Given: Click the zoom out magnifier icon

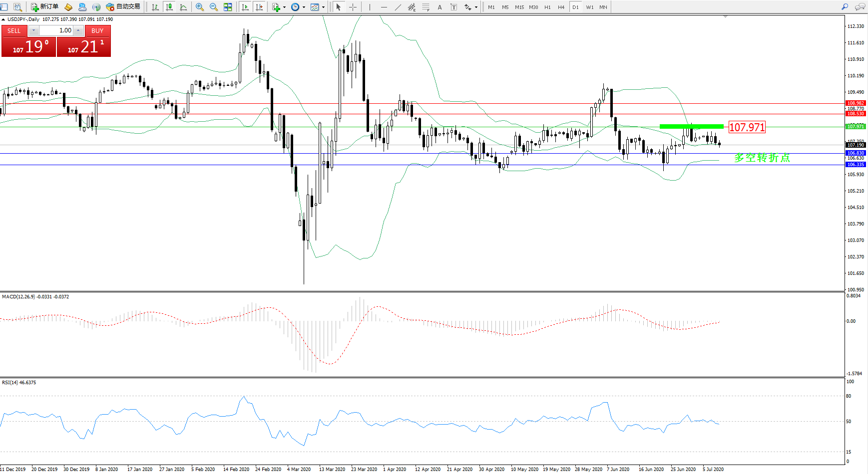Looking at the screenshot, I should [214, 7].
